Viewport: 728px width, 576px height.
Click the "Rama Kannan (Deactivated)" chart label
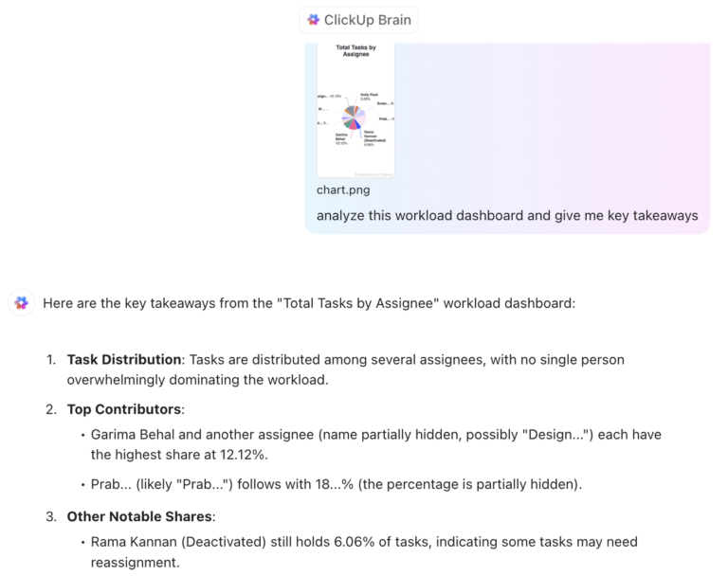[373, 137]
